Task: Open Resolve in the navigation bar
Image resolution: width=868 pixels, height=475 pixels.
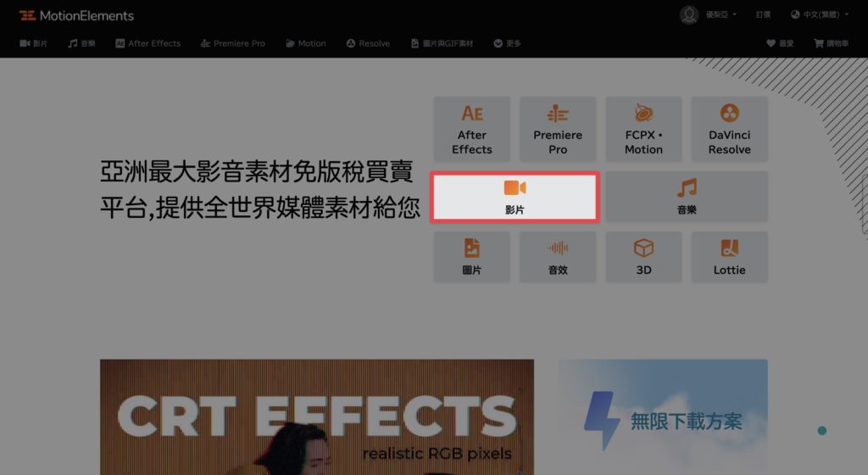Action: click(368, 43)
